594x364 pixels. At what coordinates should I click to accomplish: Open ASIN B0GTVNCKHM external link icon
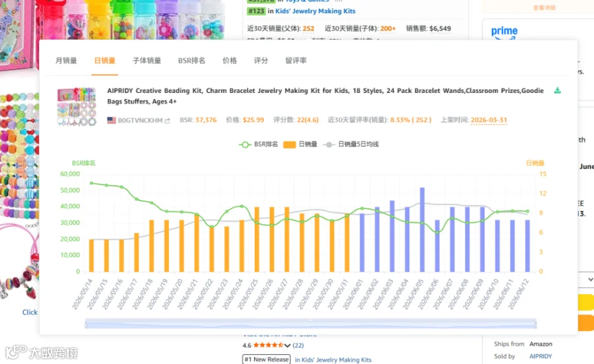(167, 121)
